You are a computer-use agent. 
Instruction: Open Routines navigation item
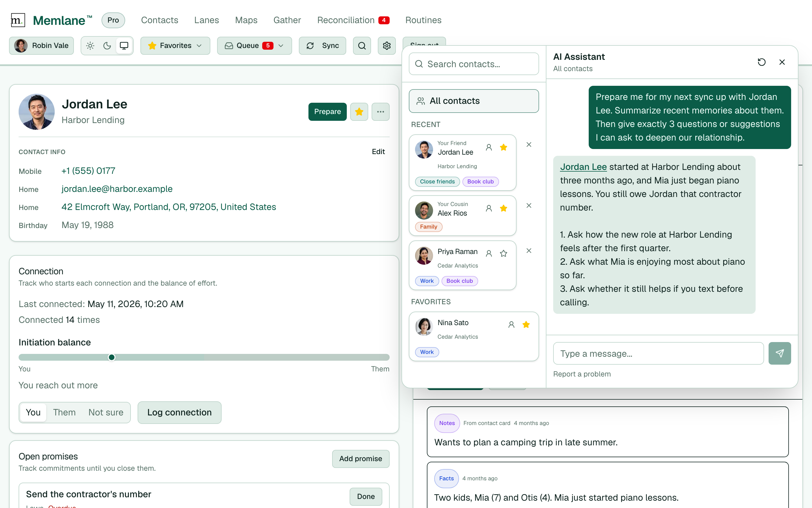click(423, 20)
